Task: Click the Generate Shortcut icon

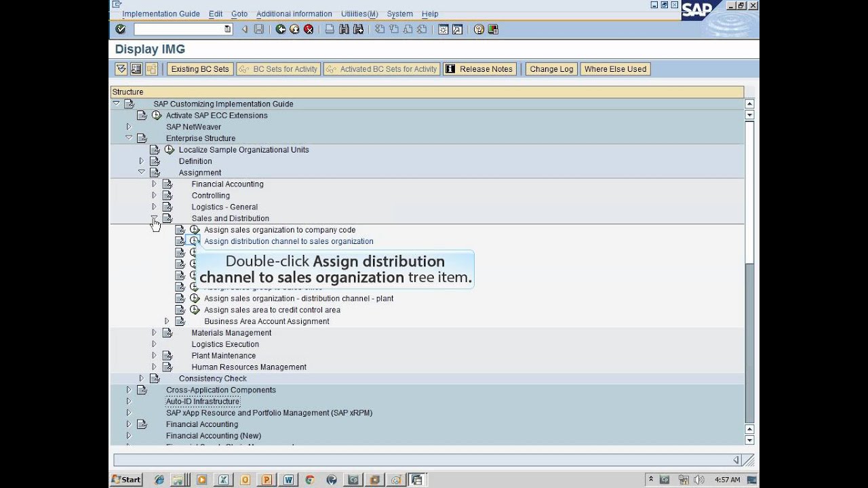Action: point(457,29)
